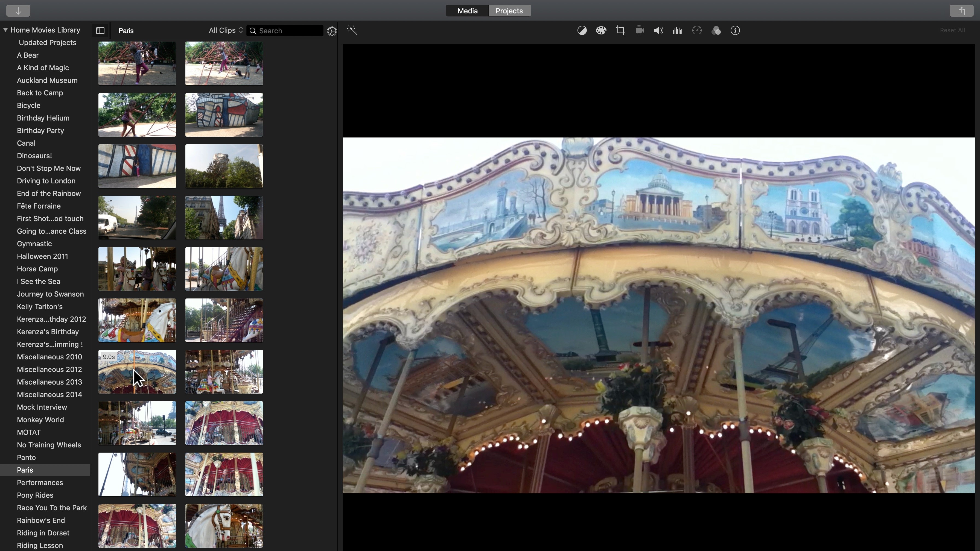Select the A Bear event
980x551 pixels.
(x=28, y=55)
